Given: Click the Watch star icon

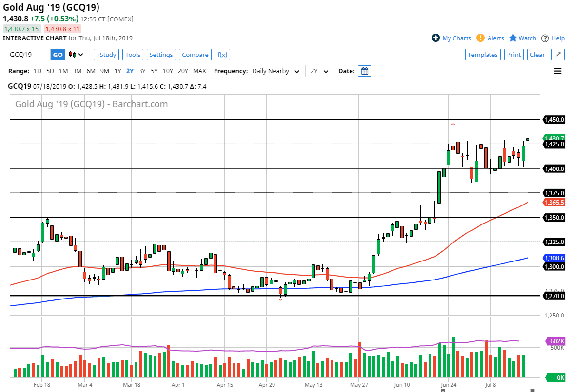Looking at the screenshot, I should click(513, 38).
